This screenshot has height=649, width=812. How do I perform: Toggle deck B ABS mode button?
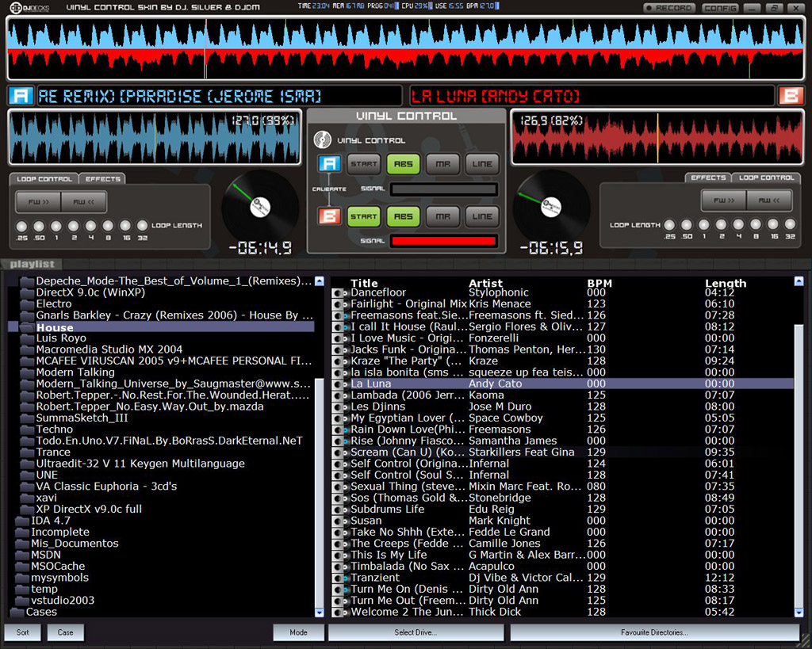point(404,217)
